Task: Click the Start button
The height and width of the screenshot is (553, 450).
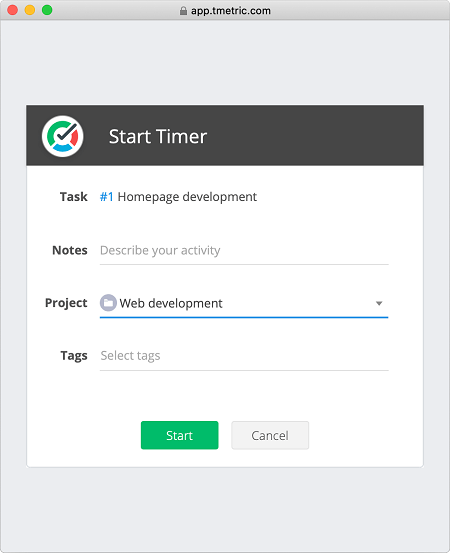Action: coord(180,435)
